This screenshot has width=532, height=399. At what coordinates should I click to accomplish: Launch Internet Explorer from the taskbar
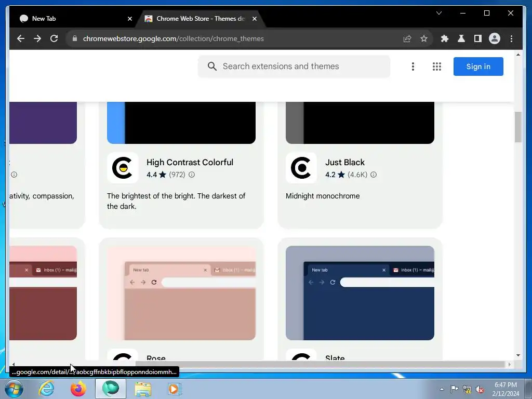click(46, 389)
